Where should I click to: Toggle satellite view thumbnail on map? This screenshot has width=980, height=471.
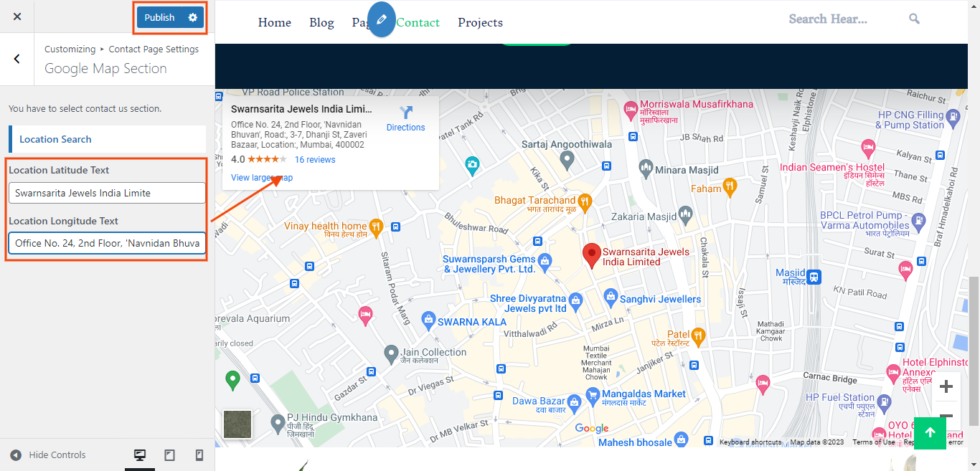point(237,424)
